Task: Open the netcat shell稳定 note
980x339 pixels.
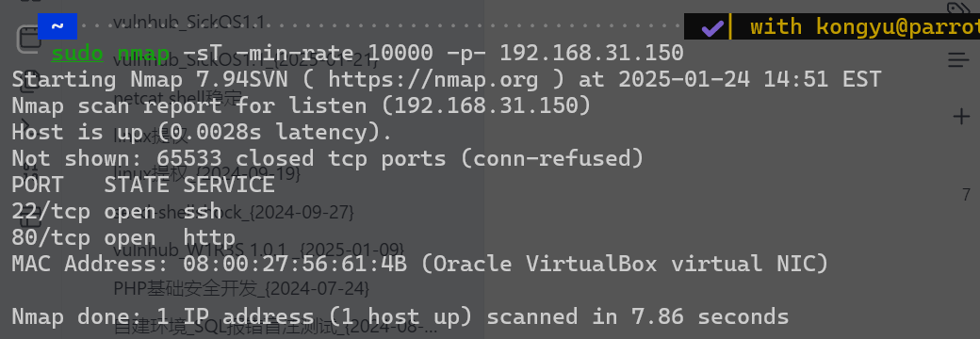Action: point(177,97)
